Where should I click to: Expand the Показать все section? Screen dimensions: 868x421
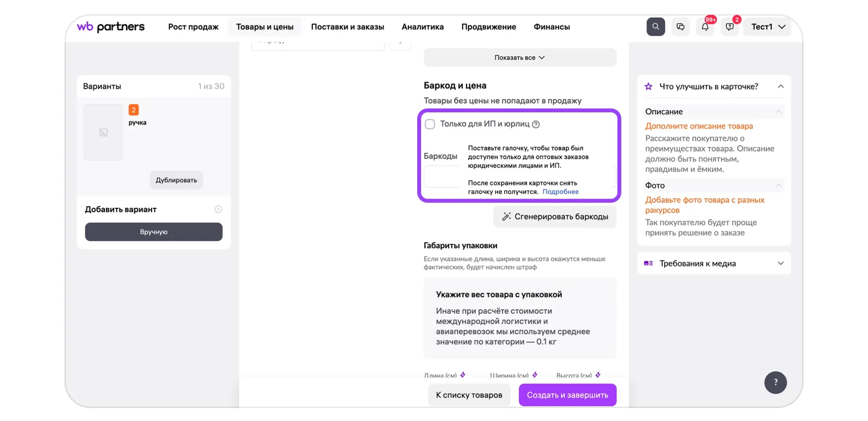coord(520,58)
